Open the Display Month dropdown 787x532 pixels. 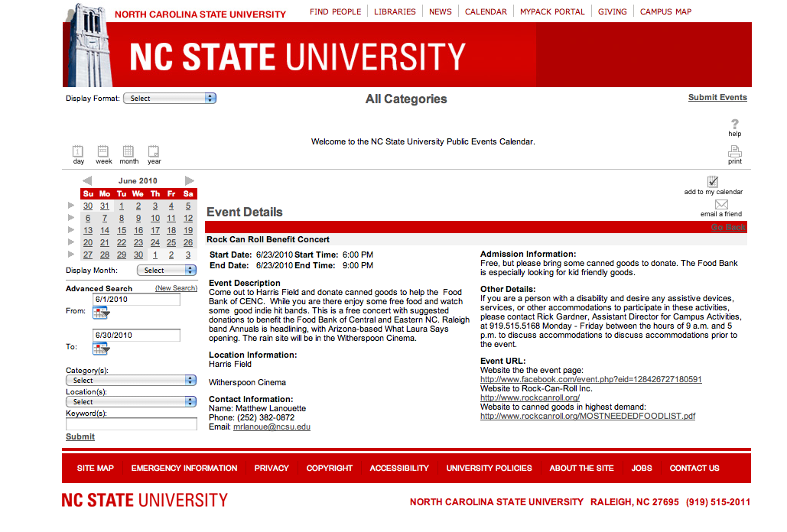[x=167, y=271]
